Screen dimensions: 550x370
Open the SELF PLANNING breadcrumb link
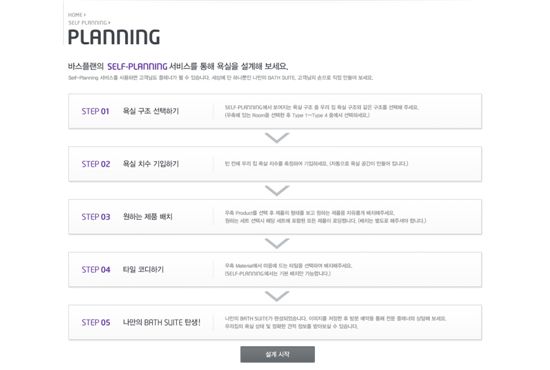click(x=87, y=23)
